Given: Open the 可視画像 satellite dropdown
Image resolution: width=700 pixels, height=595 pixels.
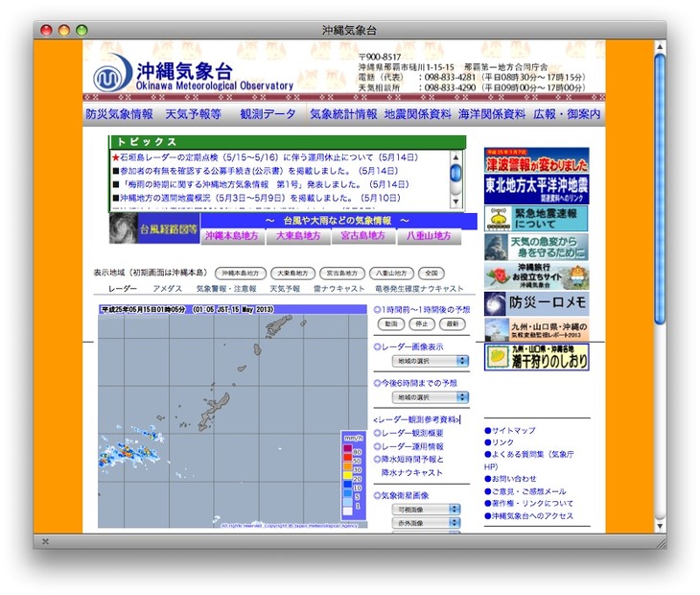Looking at the screenshot, I should click(x=426, y=510).
